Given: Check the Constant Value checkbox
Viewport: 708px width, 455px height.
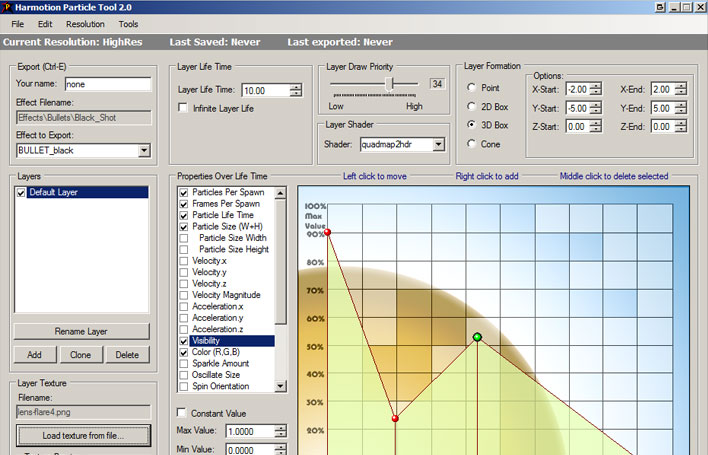Looking at the screenshot, I should tap(182, 413).
